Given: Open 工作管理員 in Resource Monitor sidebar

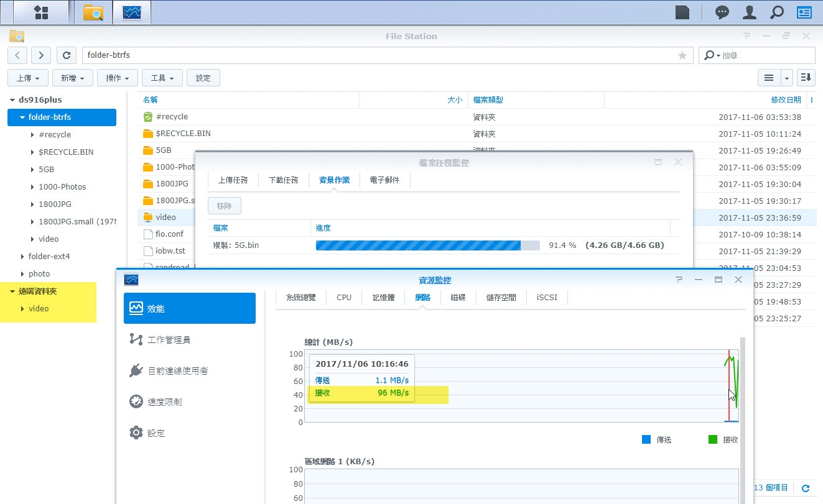Looking at the screenshot, I should pos(169,339).
